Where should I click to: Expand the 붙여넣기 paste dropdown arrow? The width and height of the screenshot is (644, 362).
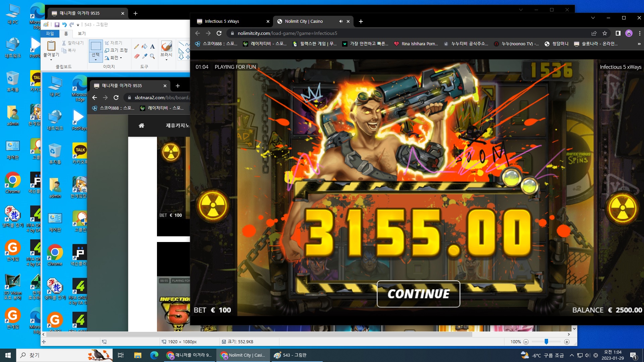click(51, 60)
